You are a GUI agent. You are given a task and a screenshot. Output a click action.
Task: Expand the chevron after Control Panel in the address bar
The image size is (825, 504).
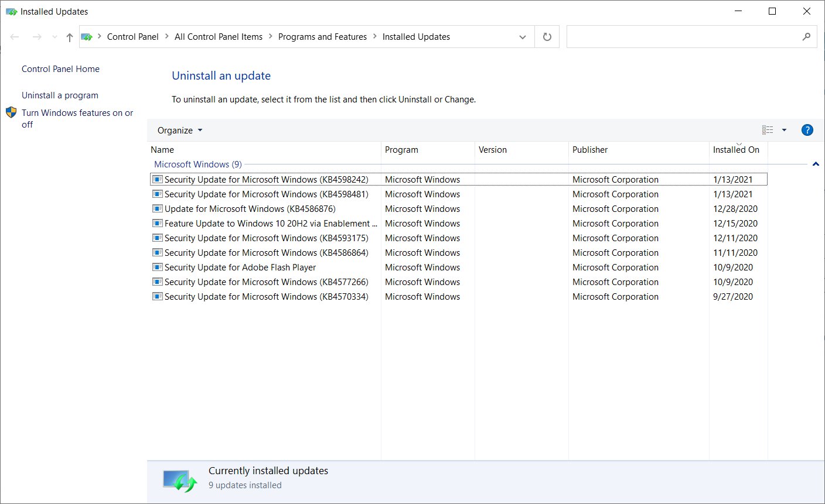click(x=167, y=37)
